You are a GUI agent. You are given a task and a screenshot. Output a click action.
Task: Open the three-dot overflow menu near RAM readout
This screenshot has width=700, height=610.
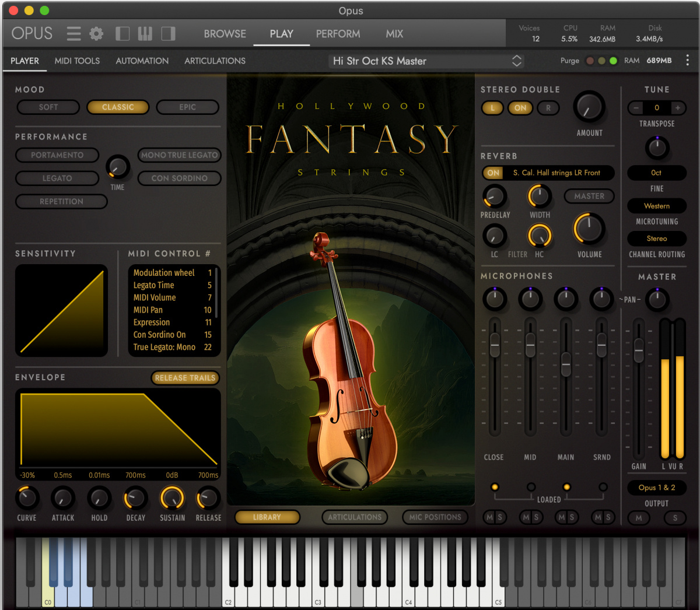coord(687,61)
